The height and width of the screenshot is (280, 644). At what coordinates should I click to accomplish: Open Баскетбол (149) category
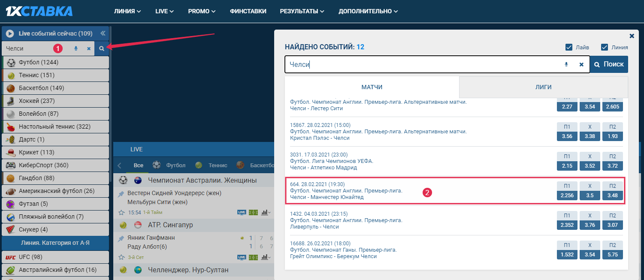55,88
